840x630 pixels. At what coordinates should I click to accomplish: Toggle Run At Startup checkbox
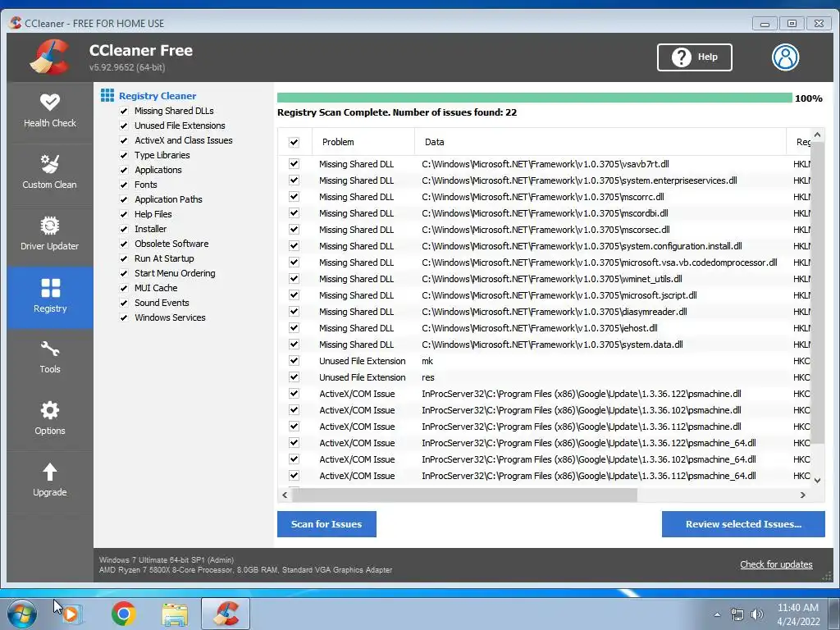pos(124,258)
